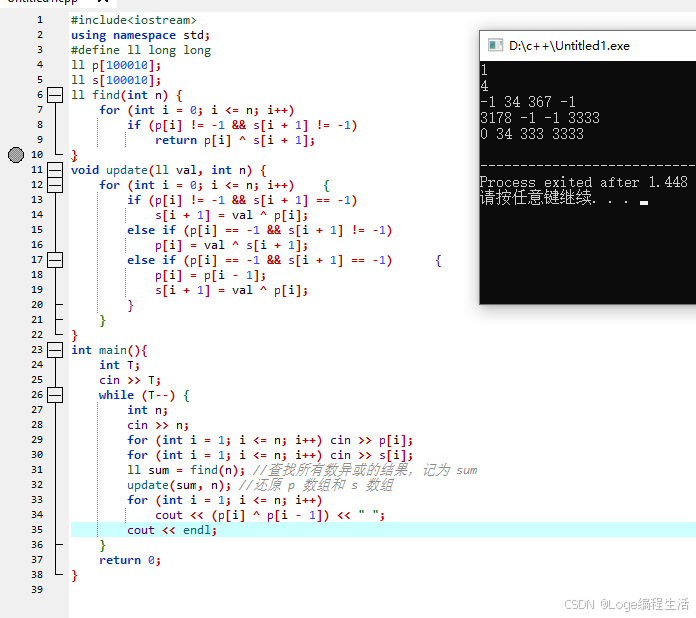Click 'using namespace std;' code line
The image size is (696, 618).
[x=140, y=35]
